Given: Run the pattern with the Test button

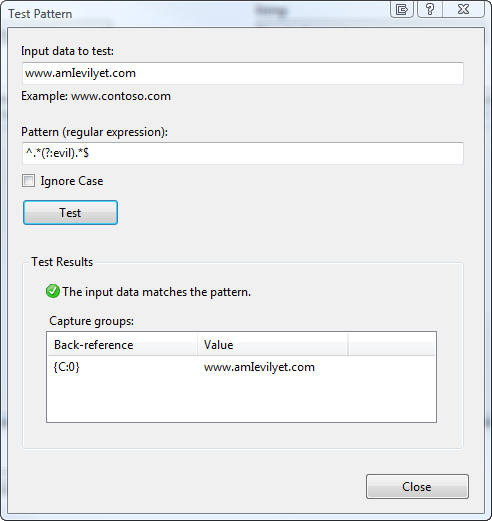Looking at the screenshot, I should tap(70, 213).
